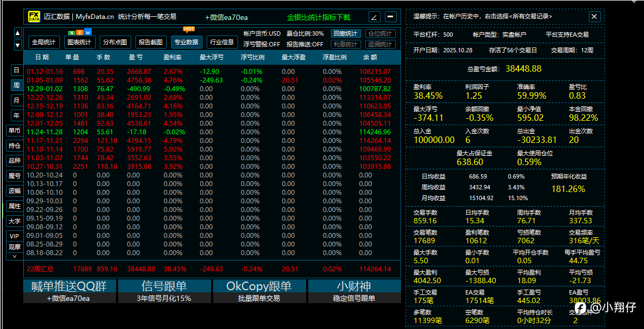Open the 持仓 sidebar view
Viewport: 644px width, 329px height.
tap(15, 146)
